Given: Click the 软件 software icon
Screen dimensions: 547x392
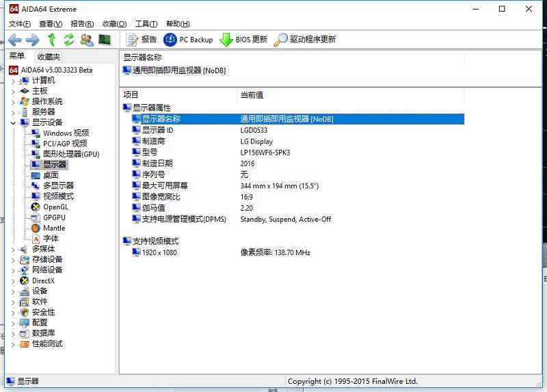Looking at the screenshot, I should click(x=25, y=302).
